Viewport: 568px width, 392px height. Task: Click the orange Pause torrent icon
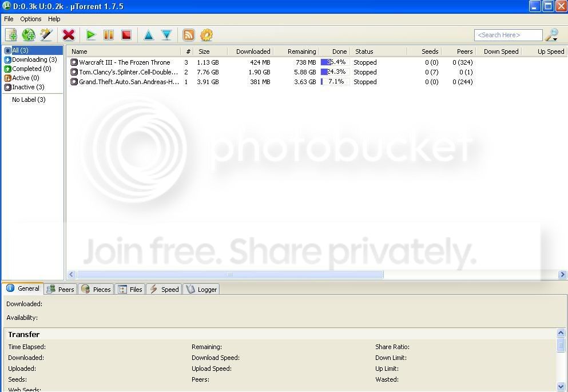[x=108, y=35]
